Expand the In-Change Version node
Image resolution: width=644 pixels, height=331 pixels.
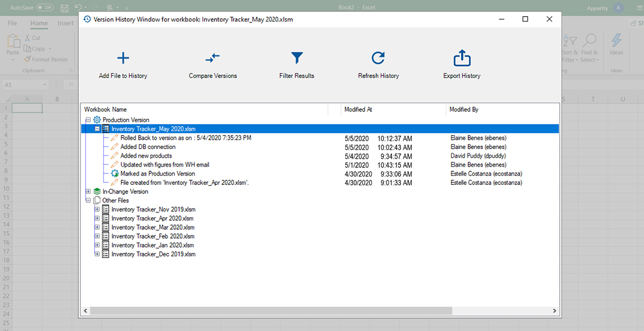[88, 191]
